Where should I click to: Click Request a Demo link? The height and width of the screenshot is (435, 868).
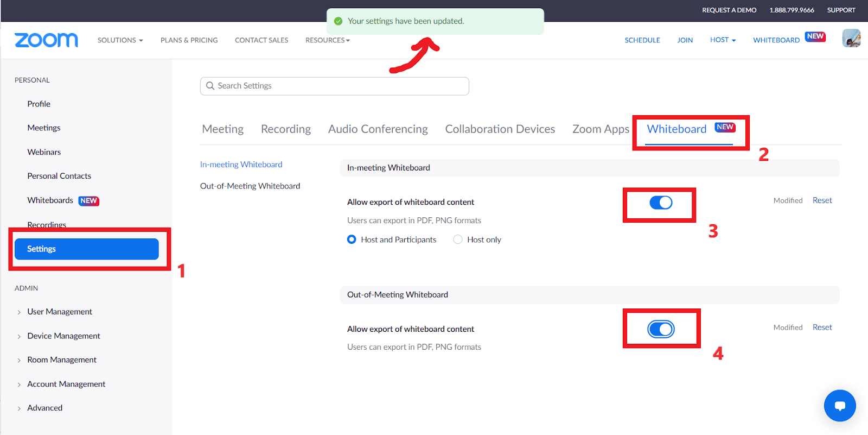729,10
